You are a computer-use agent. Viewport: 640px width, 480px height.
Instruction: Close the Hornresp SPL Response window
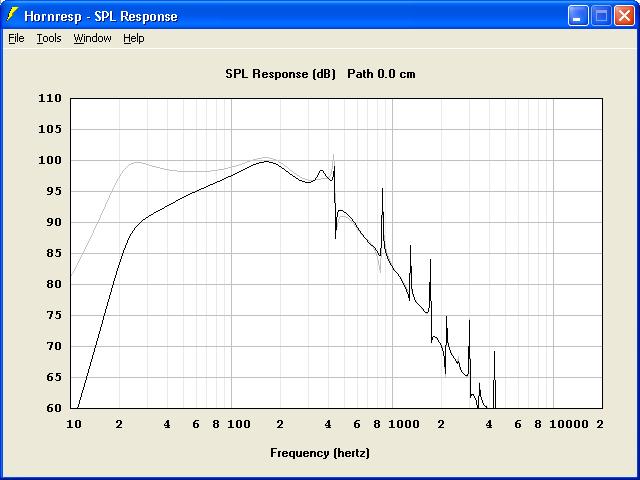(x=624, y=16)
